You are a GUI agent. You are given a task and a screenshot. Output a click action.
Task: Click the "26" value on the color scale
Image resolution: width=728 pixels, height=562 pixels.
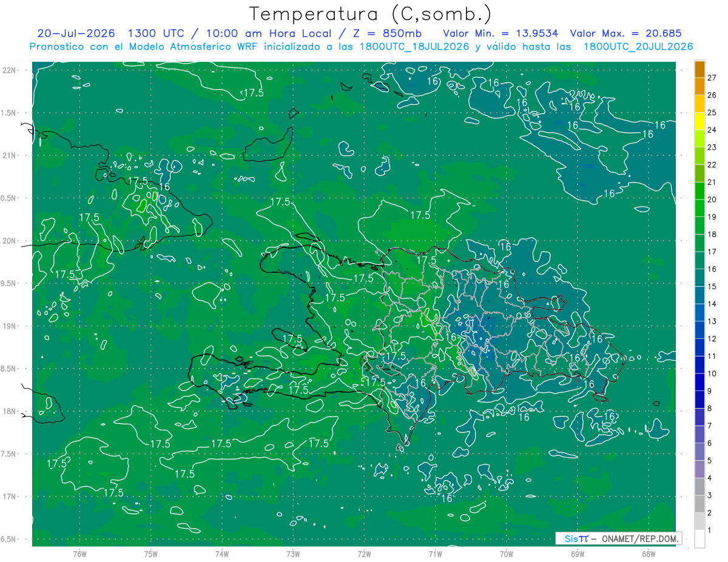[712, 95]
